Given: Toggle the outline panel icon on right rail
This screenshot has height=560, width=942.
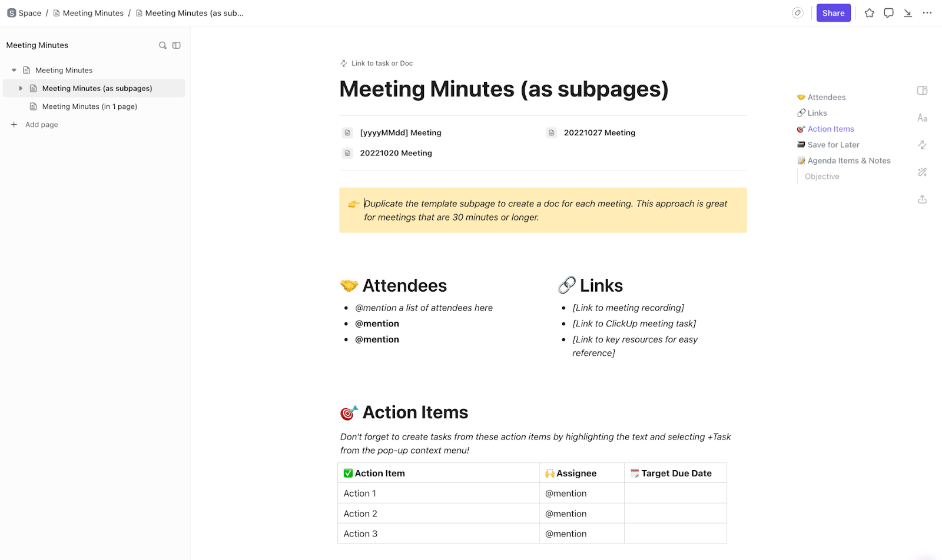Looking at the screenshot, I should [x=923, y=91].
